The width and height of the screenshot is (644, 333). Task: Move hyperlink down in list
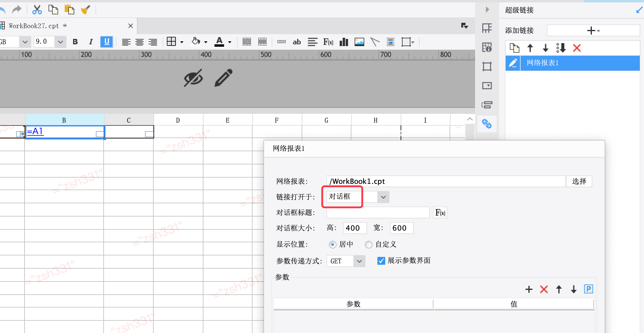(x=545, y=48)
